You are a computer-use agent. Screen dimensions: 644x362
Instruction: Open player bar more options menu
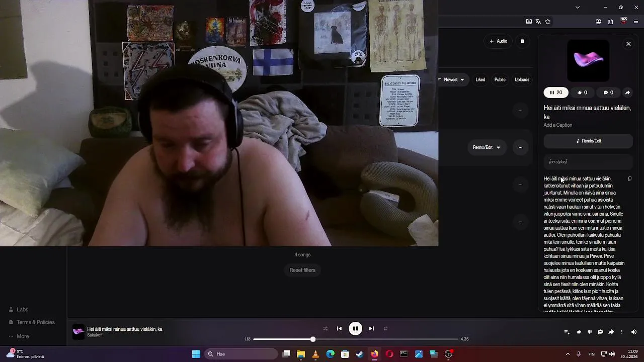(622, 332)
